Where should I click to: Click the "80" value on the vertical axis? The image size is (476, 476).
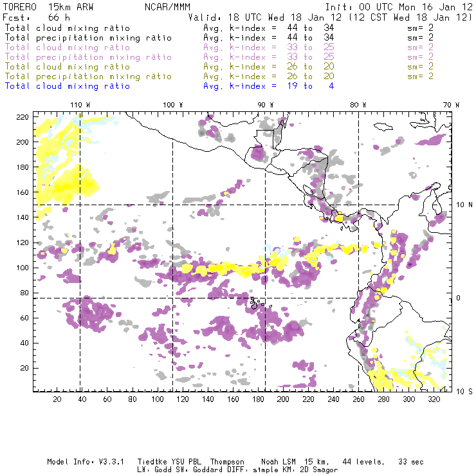(x=24, y=293)
